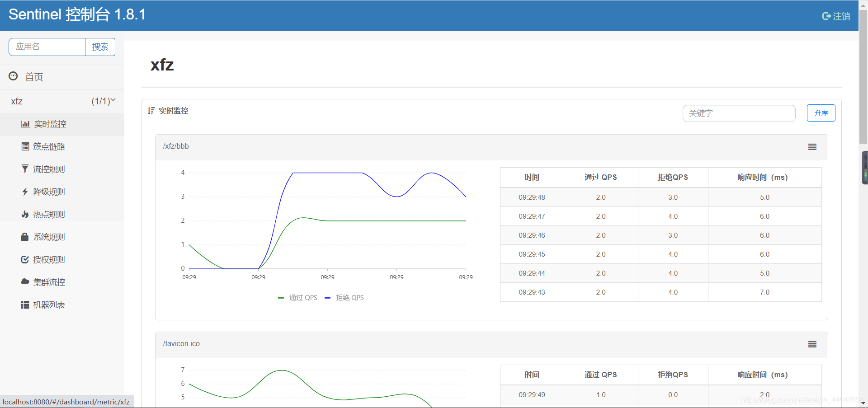Open the 簇点链路 menu item
The image size is (868, 408).
62,147
